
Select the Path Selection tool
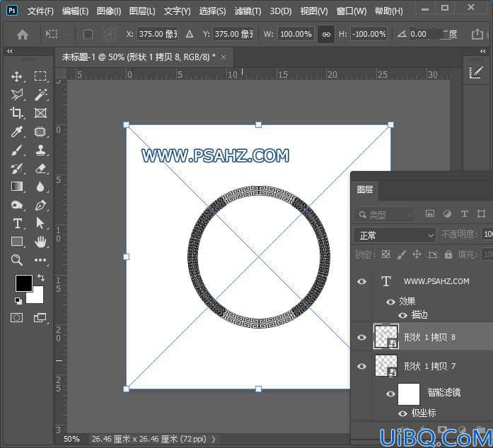point(40,223)
